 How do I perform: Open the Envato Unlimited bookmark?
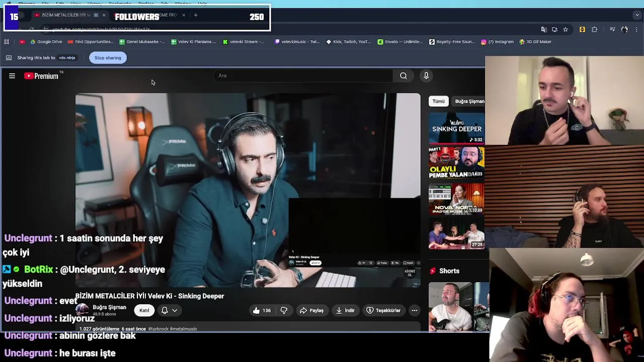399,42
